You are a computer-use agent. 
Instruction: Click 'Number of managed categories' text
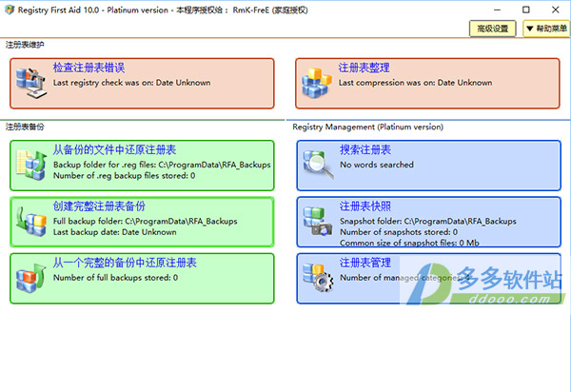tap(404, 277)
